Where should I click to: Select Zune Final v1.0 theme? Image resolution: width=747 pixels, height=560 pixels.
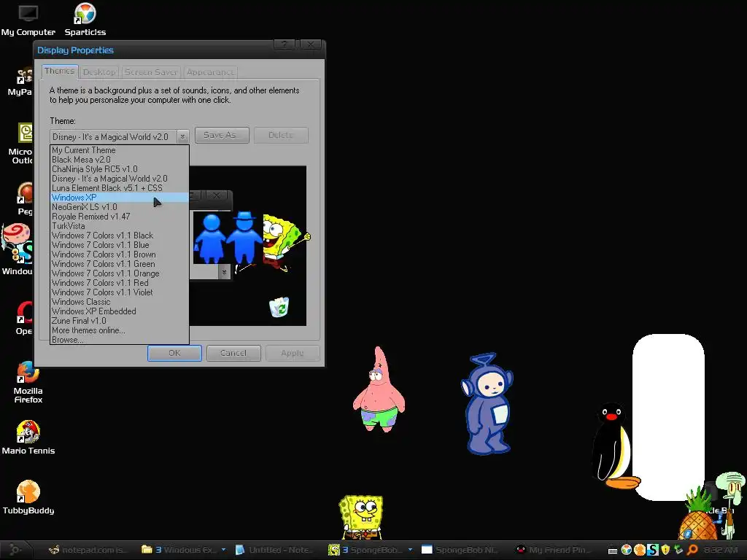[x=119, y=321]
